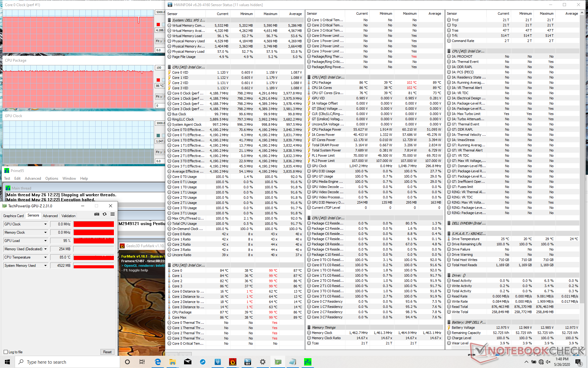This screenshot has height=368, width=588.
Task: Open the Prime95 Window menu
Action: tap(69, 178)
